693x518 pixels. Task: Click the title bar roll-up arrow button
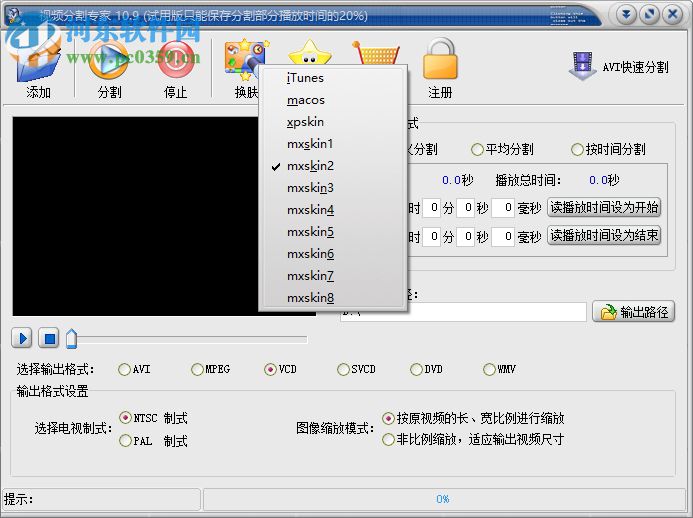coord(626,15)
